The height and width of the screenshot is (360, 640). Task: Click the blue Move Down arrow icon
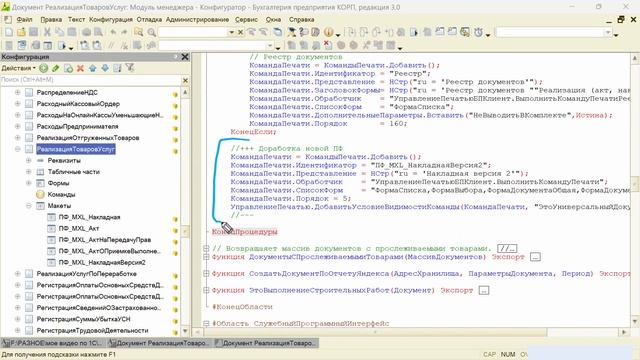(x=105, y=68)
